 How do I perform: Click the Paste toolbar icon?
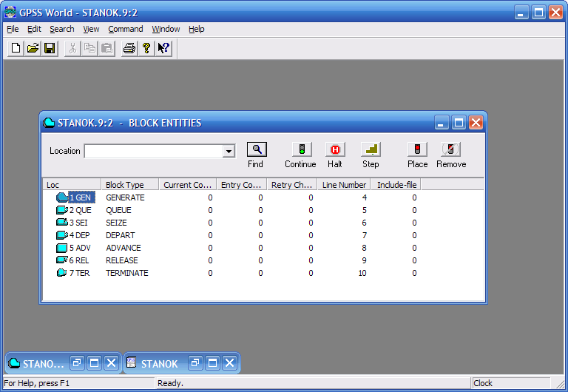pyautogui.click(x=106, y=48)
